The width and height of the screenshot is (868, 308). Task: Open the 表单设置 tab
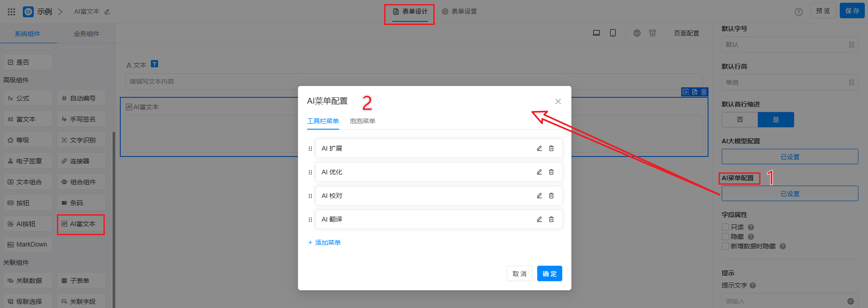(x=459, y=11)
